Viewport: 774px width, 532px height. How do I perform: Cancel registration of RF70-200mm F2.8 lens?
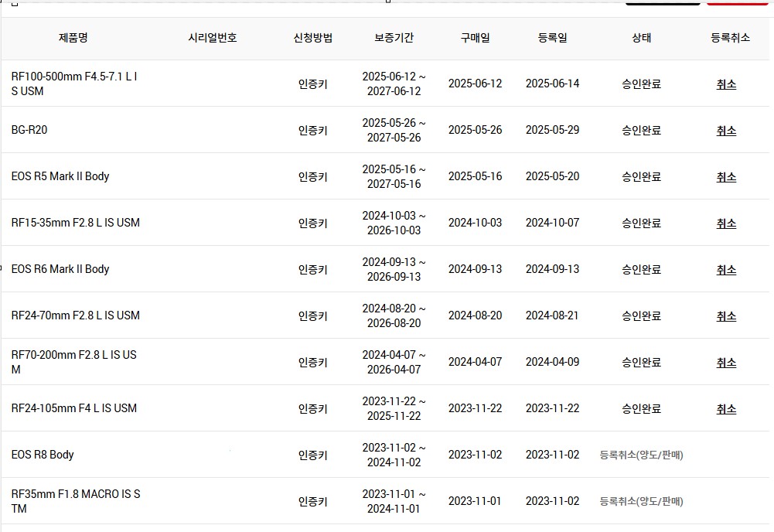point(725,362)
